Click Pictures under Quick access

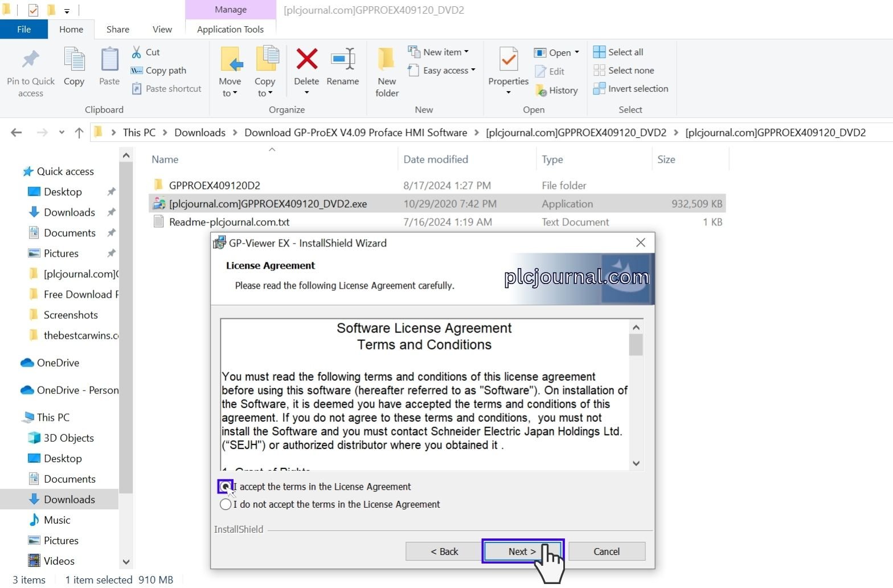(x=61, y=253)
